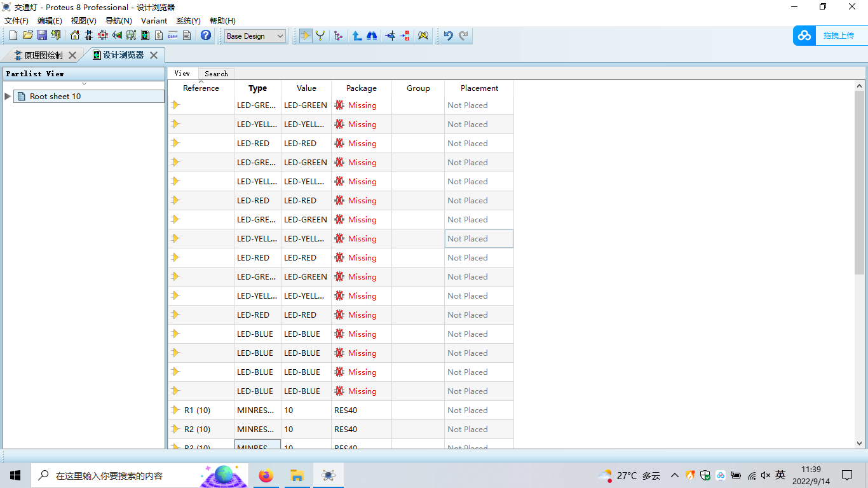Image resolution: width=868 pixels, height=488 pixels.
Task: Toggle Netlist view mode in the toolbar
Action: click(320, 36)
